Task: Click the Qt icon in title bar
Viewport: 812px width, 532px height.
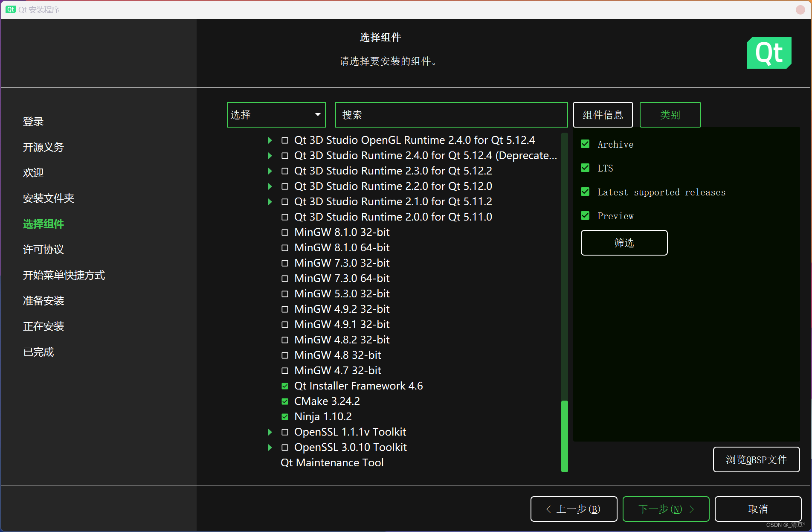Action: click(x=11, y=9)
